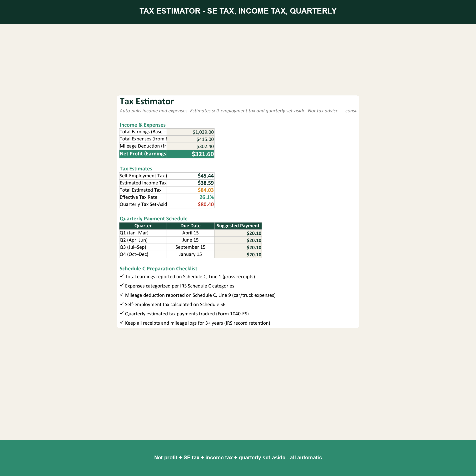This screenshot has width=476, height=476.
Task: Click the checkmark beside Keep all receipts item
Action: [122, 322]
